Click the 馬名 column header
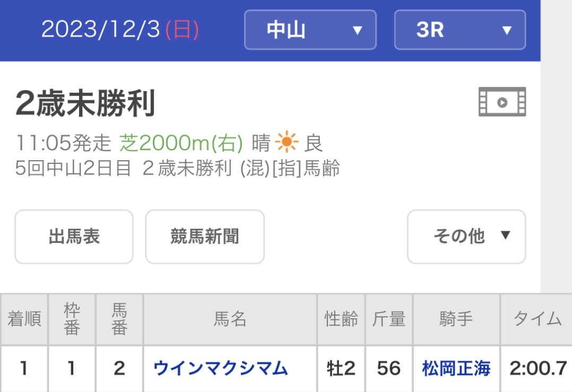 point(230,319)
